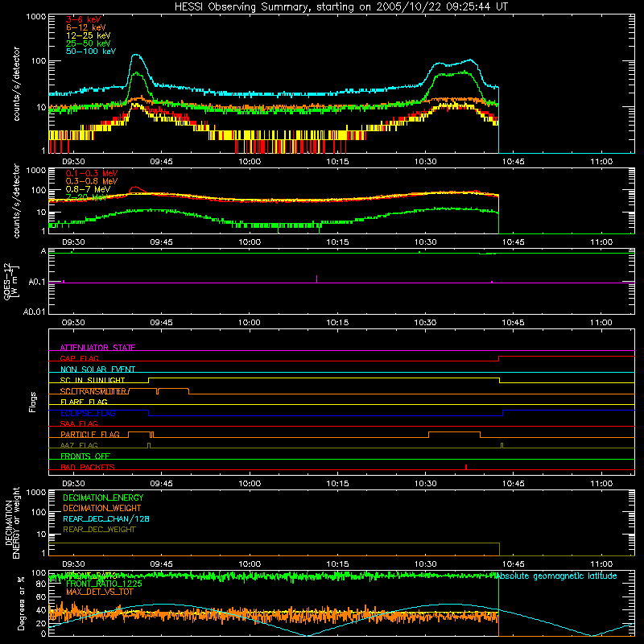Click the counts/s/detector label of top plot
Screen dimensions: 644x644
click(16, 84)
